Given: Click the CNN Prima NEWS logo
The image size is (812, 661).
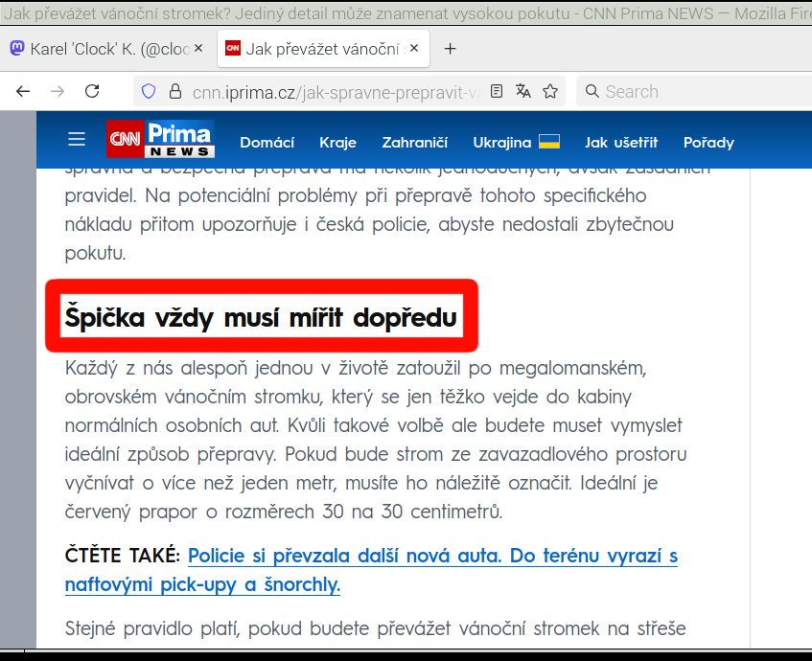Looking at the screenshot, I should click(x=160, y=140).
